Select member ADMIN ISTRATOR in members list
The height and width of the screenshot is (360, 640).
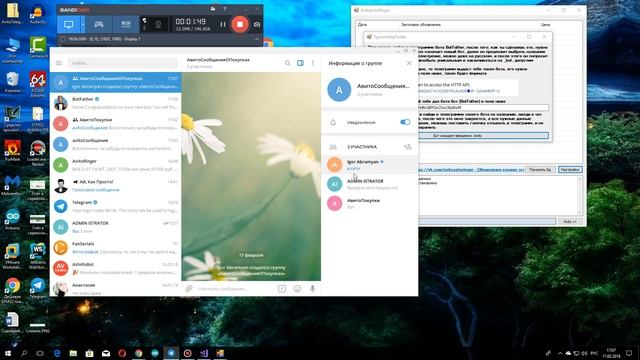click(x=370, y=184)
